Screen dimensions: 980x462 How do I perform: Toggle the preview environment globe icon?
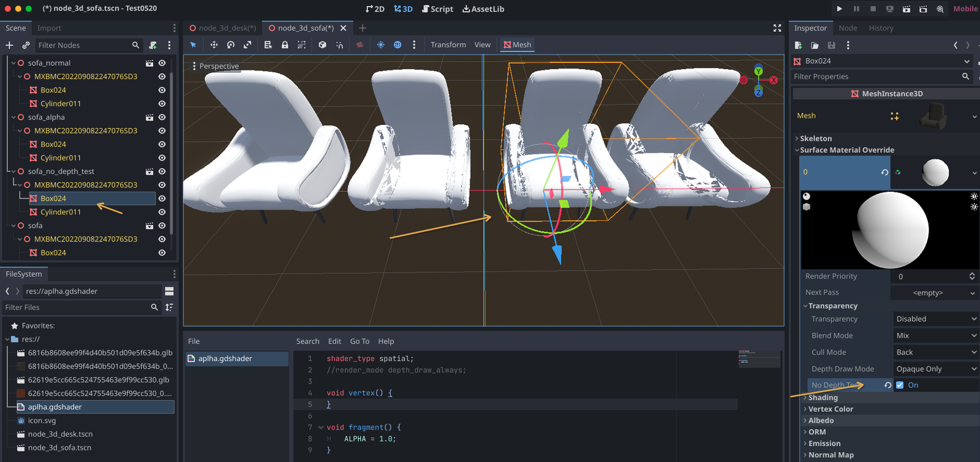(x=398, y=45)
